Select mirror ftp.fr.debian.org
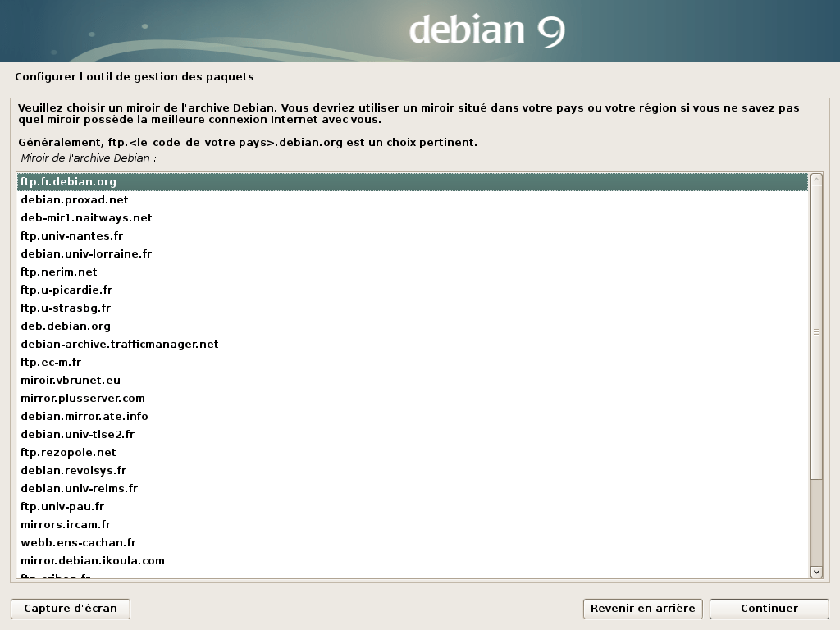Image resolution: width=840 pixels, height=630 pixels. coord(412,181)
